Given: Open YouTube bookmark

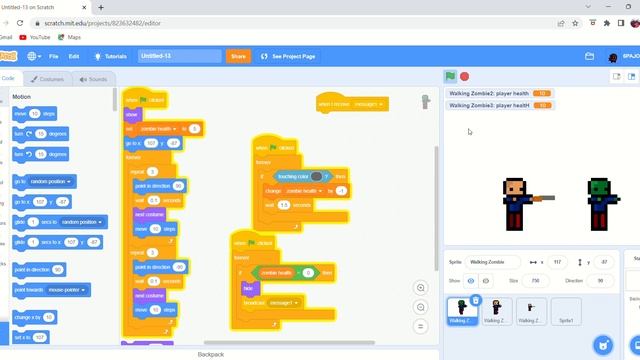Looking at the screenshot, I should pyautogui.click(x=35, y=37).
